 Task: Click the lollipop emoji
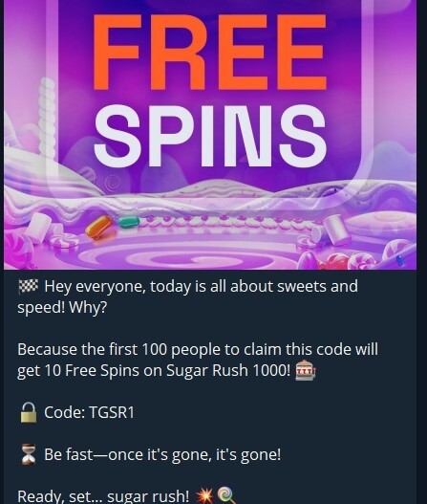(226, 495)
